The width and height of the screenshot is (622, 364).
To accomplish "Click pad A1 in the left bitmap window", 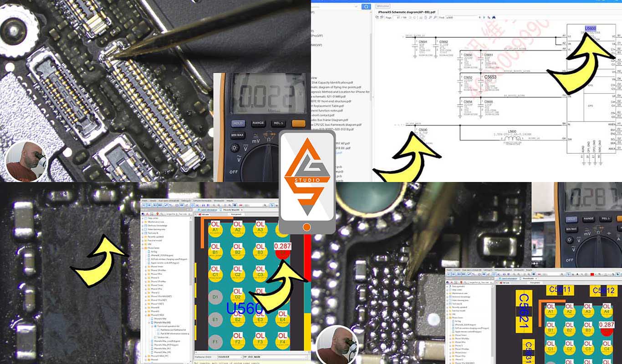I will (215, 229).
